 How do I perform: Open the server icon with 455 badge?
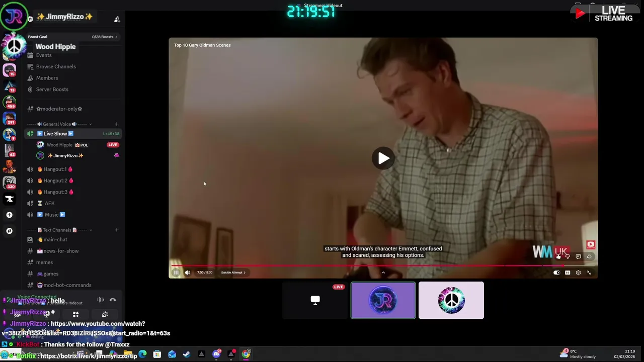coord(9,102)
